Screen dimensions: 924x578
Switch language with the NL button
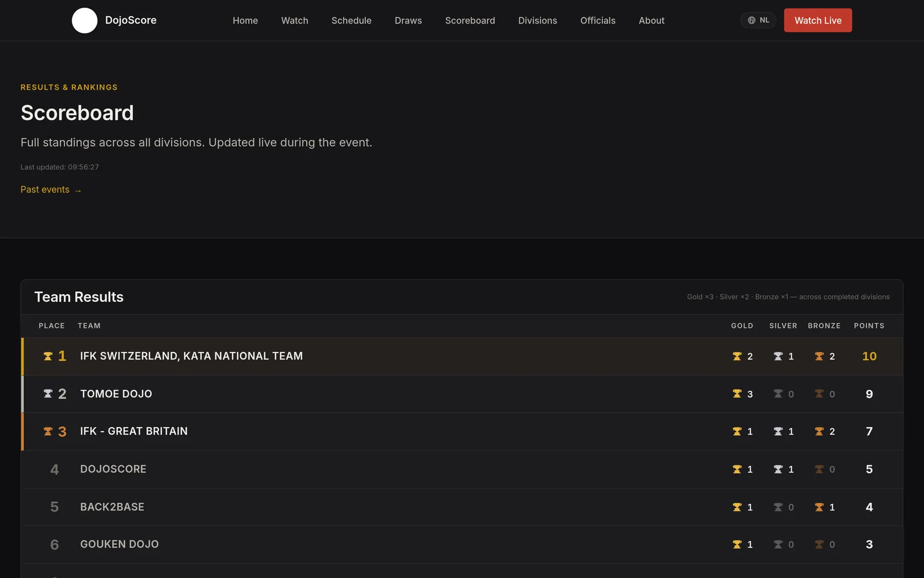pos(758,20)
